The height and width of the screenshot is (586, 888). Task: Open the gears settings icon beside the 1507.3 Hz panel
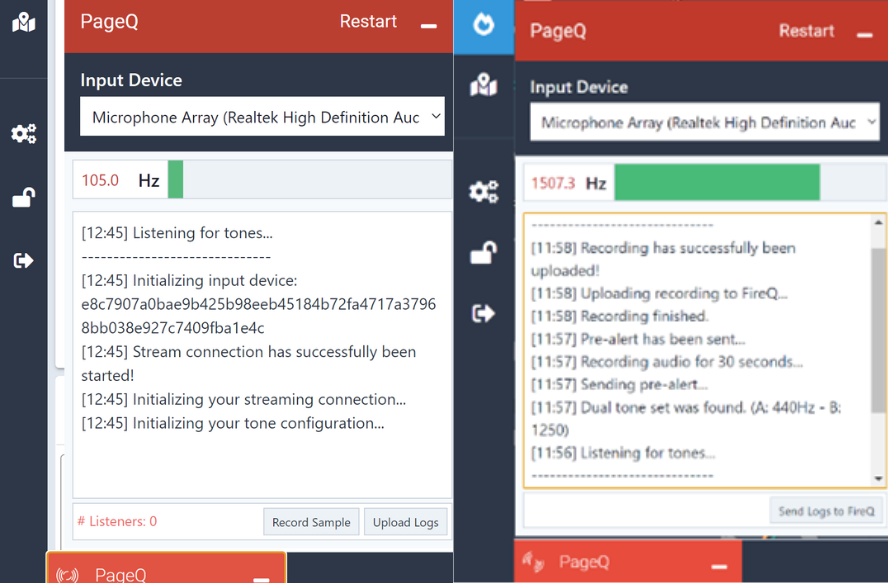pyautogui.click(x=484, y=192)
